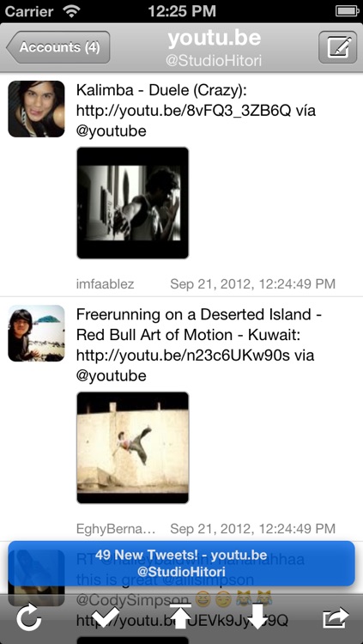Tap the Wi-Fi status icon
This screenshot has height=644, width=363.
(x=71, y=11)
